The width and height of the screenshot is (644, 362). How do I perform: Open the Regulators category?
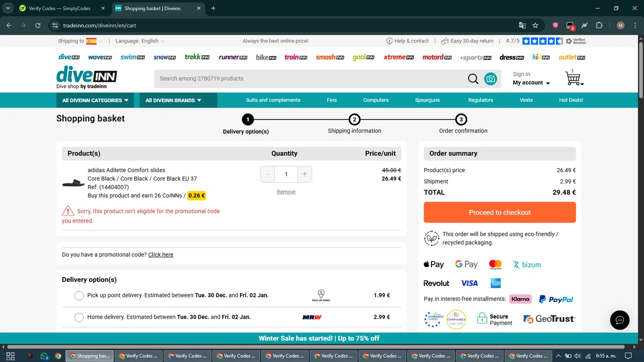coord(480,100)
